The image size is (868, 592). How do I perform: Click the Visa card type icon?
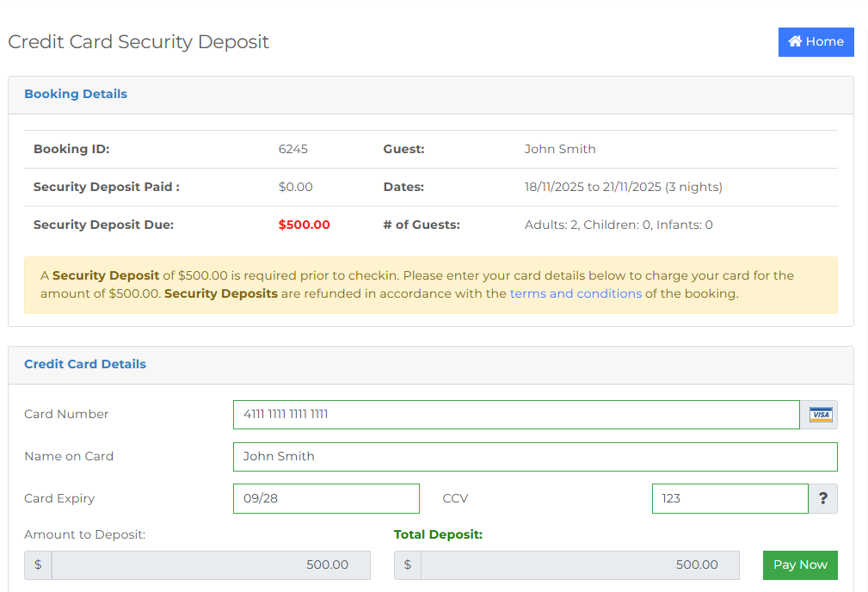(822, 415)
